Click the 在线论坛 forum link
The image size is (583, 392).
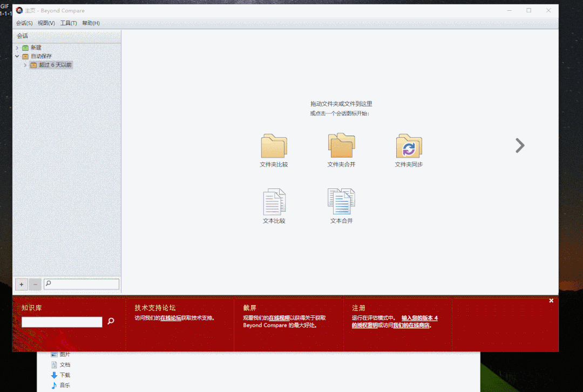point(171,318)
